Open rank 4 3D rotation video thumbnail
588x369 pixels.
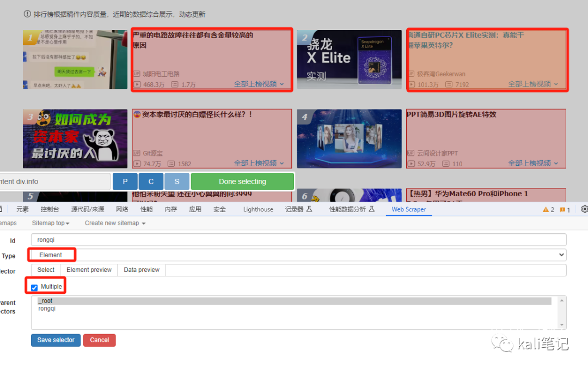(x=349, y=138)
